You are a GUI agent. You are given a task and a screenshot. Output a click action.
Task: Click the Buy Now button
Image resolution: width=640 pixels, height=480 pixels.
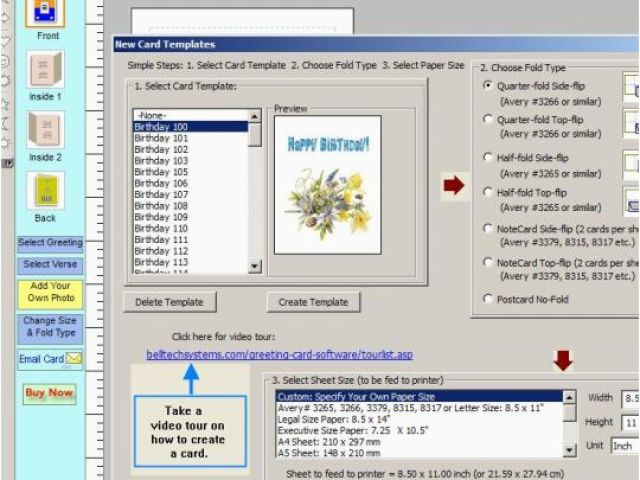coord(49,393)
